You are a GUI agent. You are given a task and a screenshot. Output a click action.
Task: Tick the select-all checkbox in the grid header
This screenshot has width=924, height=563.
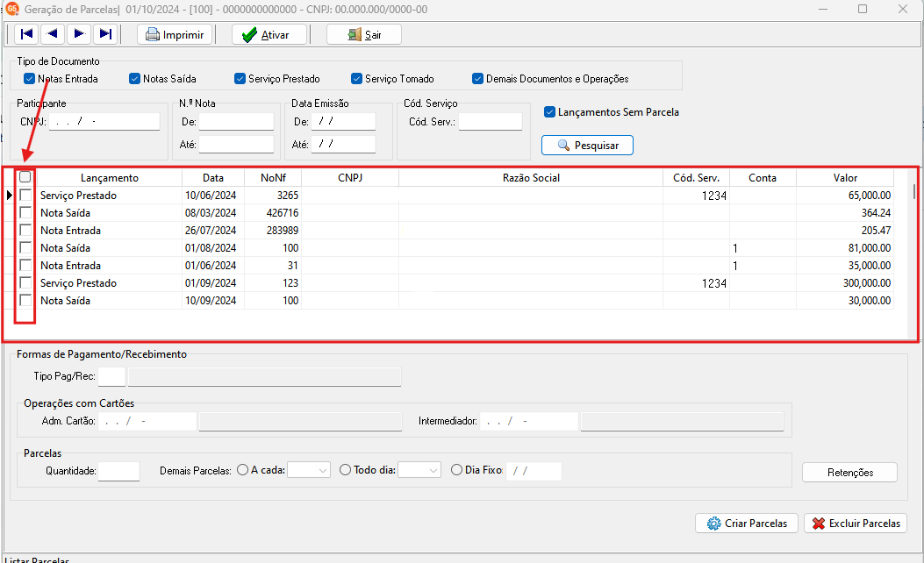(25, 176)
